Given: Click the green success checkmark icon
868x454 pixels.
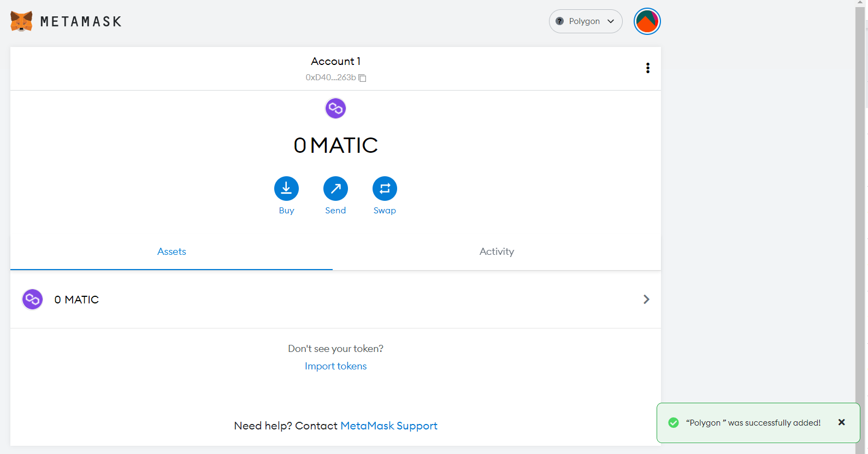Looking at the screenshot, I should (x=674, y=423).
